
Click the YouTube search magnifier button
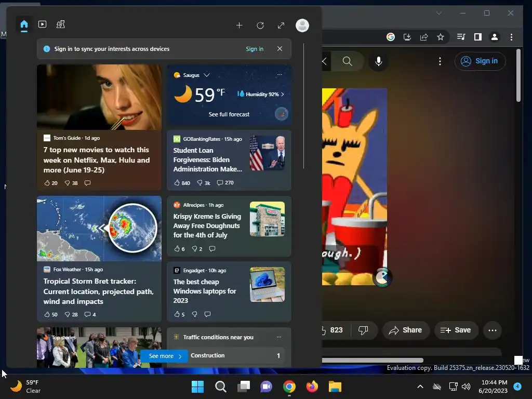point(348,61)
